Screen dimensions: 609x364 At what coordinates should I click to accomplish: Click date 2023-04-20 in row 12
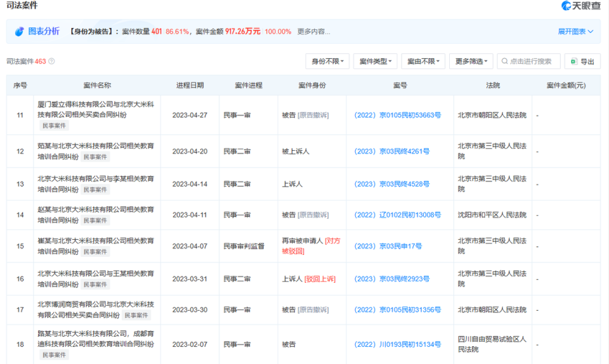190,152
